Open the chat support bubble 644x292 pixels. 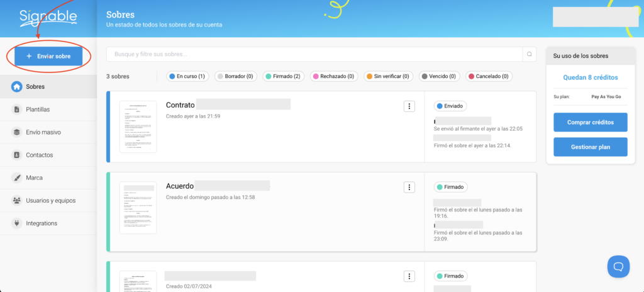point(618,266)
